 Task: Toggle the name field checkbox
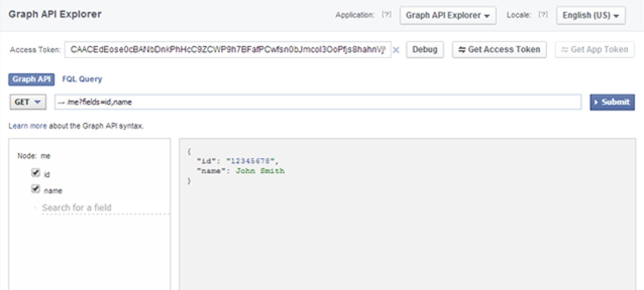pyautogui.click(x=36, y=189)
